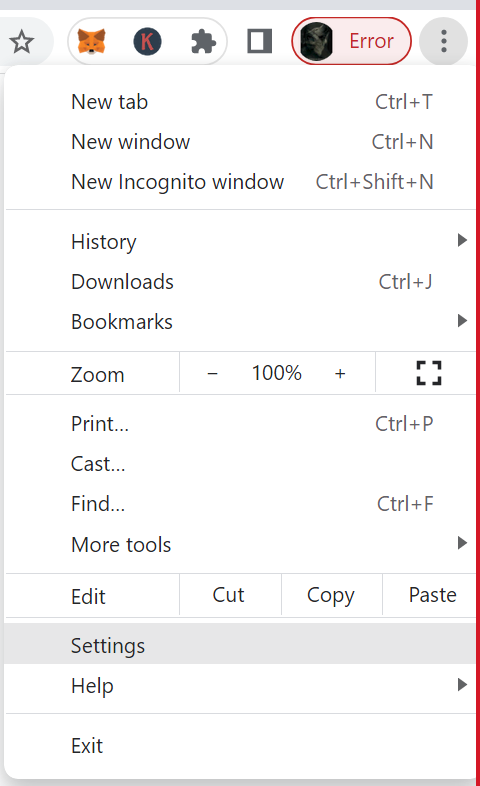Expand the Bookmarks submenu
This screenshot has width=480, height=786.
[x=240, y=321]
